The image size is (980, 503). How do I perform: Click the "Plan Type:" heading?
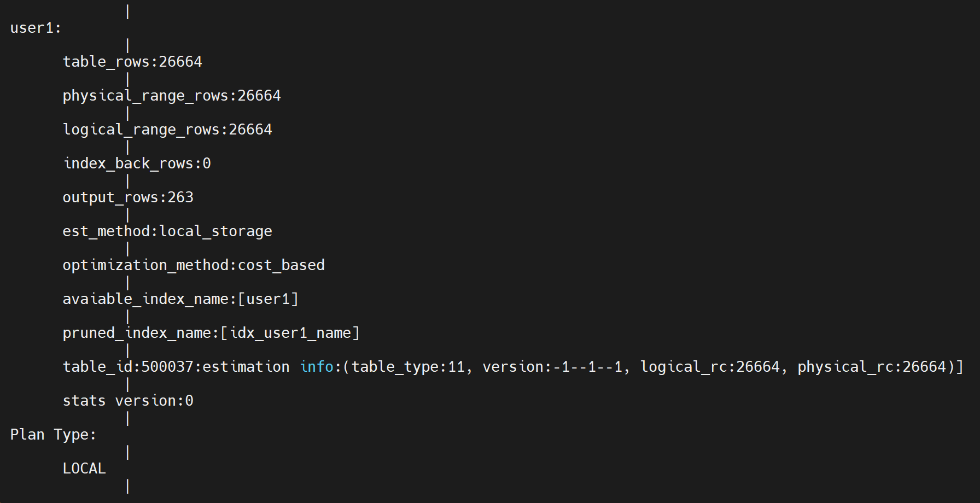[53, 435]
